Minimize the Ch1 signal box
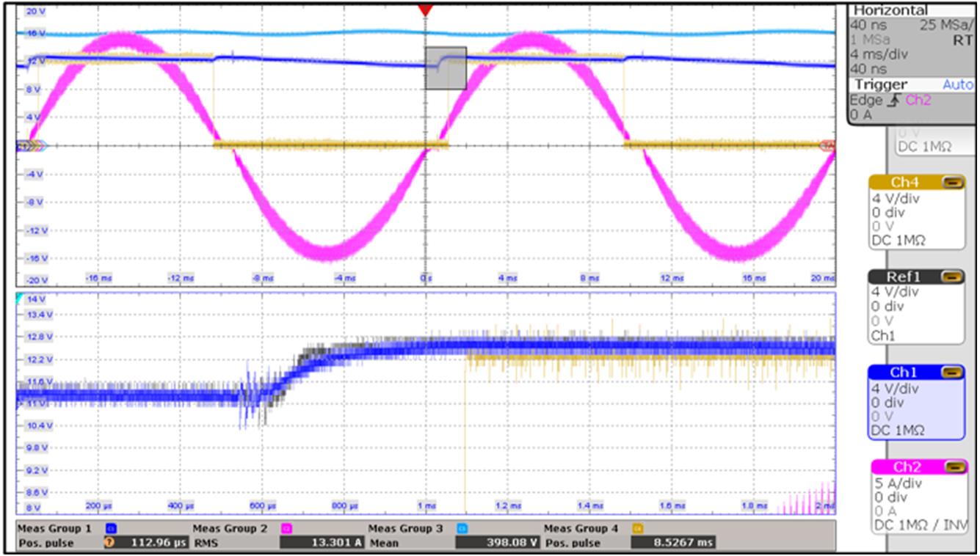This screenshot has height=556, width=980. point(952,372)
